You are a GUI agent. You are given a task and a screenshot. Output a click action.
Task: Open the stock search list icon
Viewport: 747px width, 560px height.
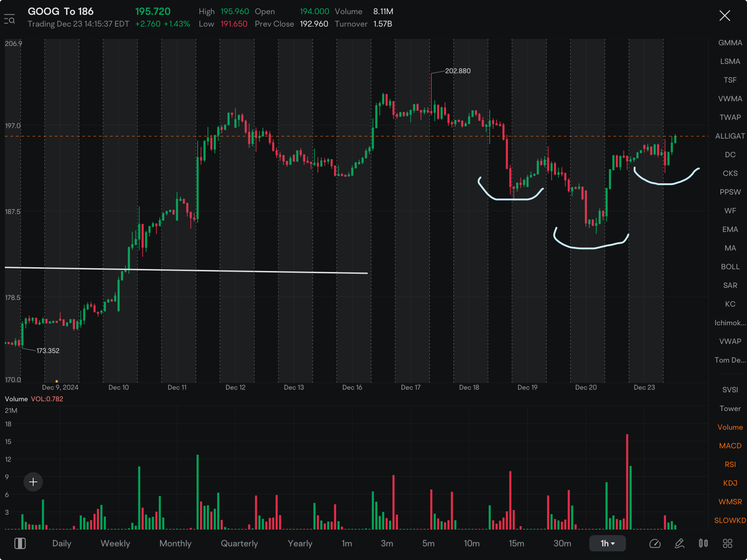[9, 19]
